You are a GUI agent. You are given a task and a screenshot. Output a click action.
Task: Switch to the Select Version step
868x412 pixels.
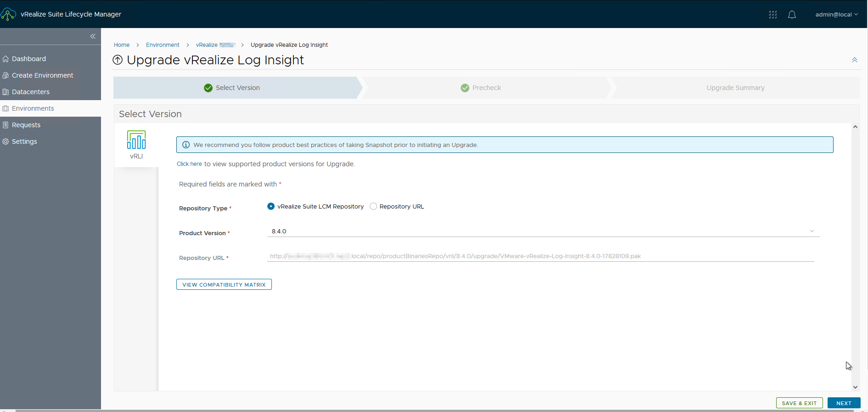tap(237, 88)
